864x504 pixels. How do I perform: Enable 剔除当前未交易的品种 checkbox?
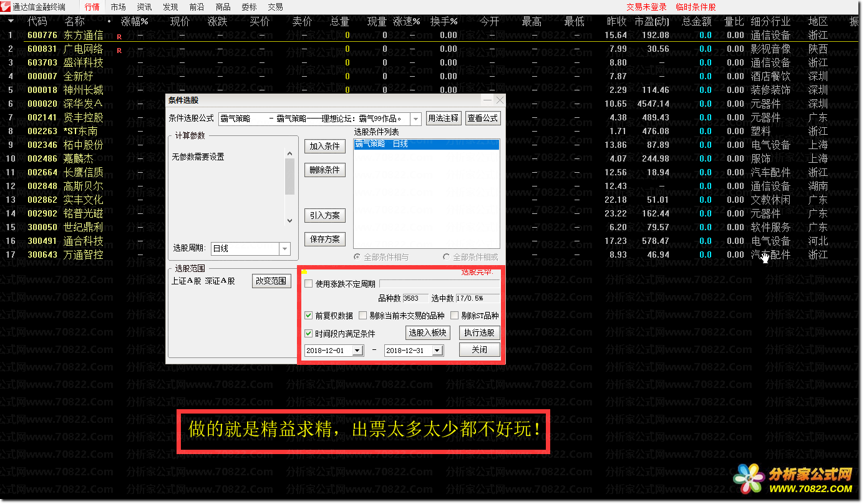click(x=363, y=316)
